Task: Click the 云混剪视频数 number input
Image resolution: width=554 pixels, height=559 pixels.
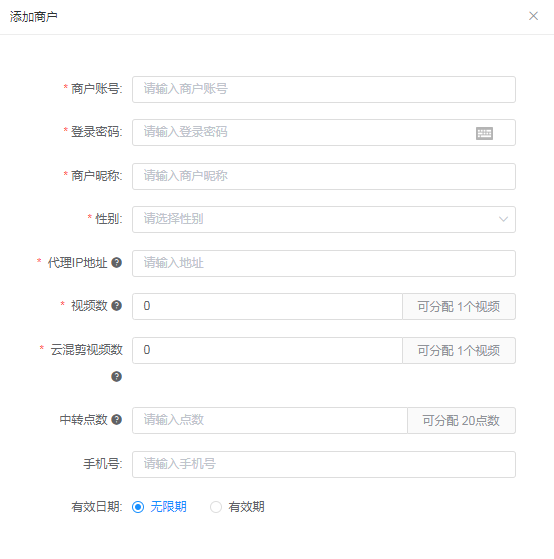Action: [267, 350]
